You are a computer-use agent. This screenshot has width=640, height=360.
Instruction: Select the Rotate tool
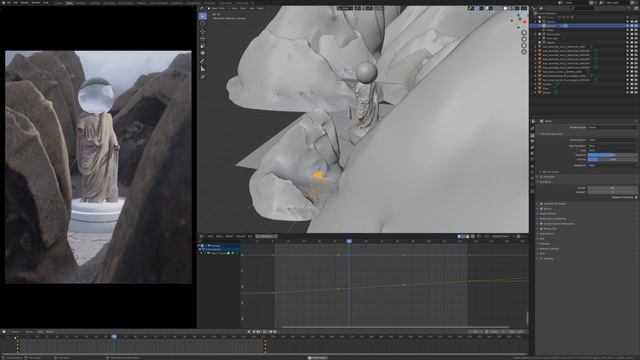point(203,38)
